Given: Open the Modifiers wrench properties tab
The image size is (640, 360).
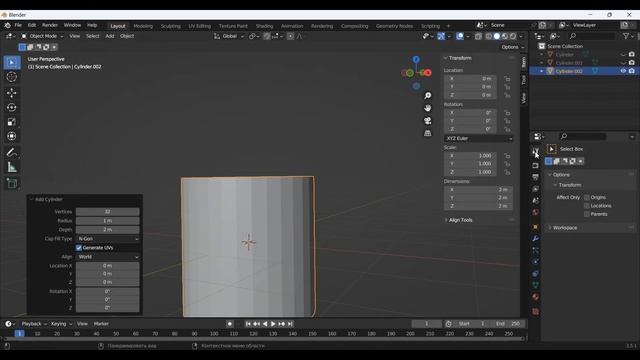Looking at the screenshot, I should pyautogui.click(x=536, y=238).
